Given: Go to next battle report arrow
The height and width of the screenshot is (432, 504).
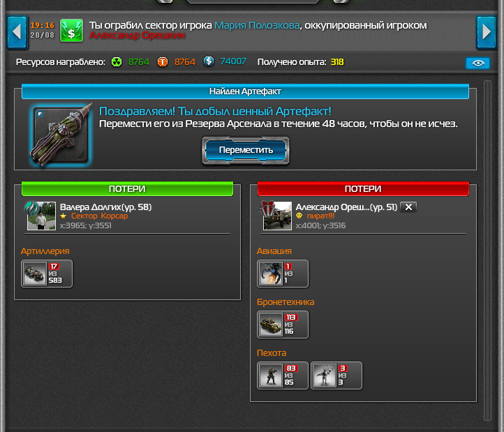Looking at the screenshot, I should pyautogui.click(x=487, y=32).
